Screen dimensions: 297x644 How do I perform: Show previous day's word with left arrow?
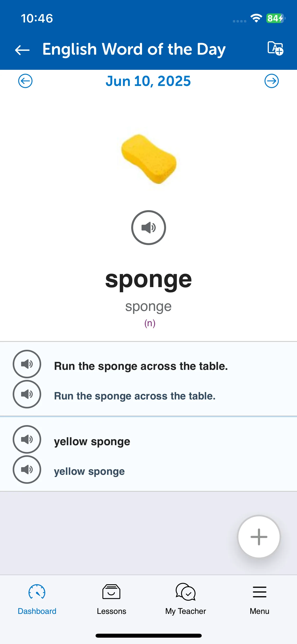click(x=25, y=81)
